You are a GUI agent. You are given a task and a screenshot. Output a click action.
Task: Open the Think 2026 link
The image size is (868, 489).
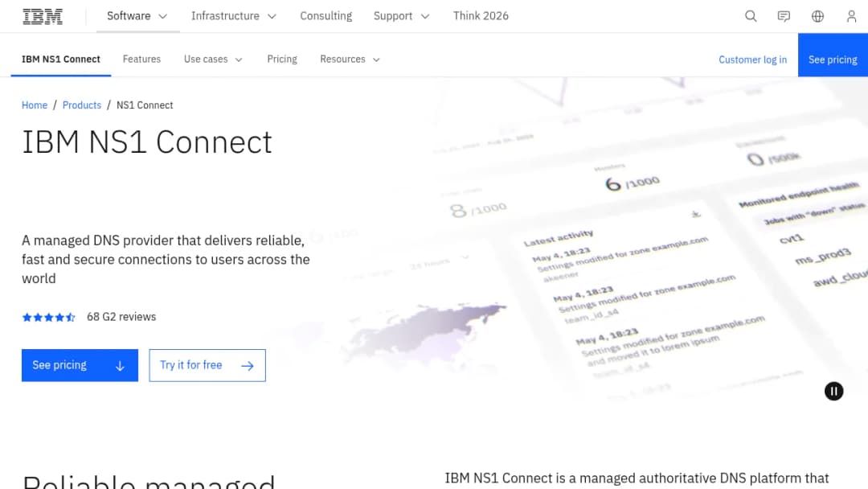click(481, 16)
